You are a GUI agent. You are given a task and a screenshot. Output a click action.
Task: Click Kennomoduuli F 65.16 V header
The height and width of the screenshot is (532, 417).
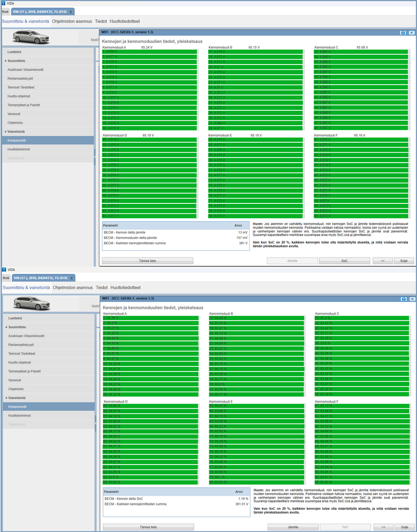340,135
